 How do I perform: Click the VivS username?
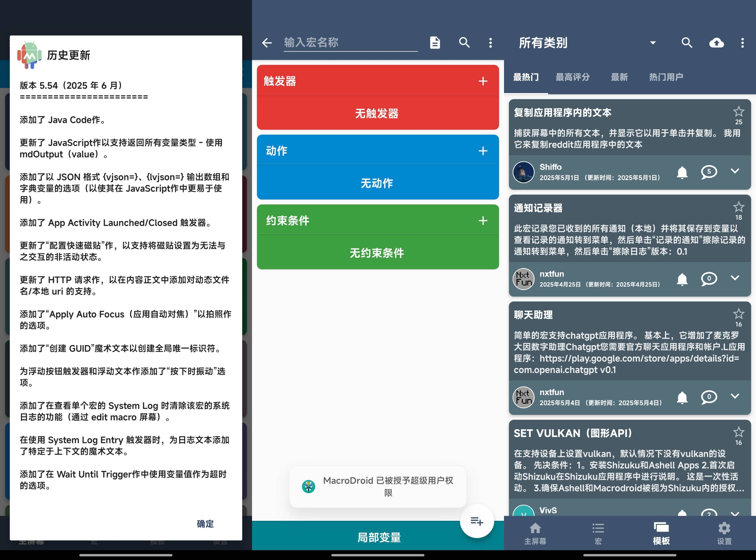click(x=548, y=510)
